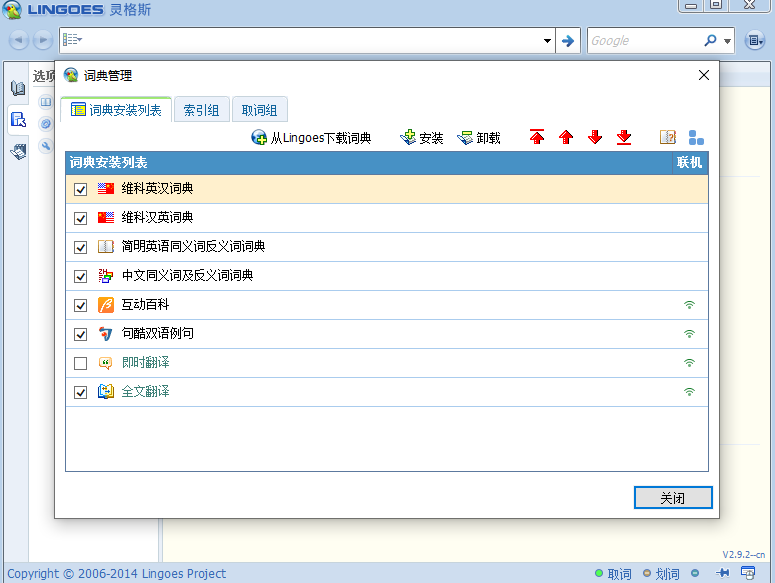The width and height of the screenshot is (775, 583).
Task: Click the online wifi icon for 全文翻译
Action: [x=689, y=392]
